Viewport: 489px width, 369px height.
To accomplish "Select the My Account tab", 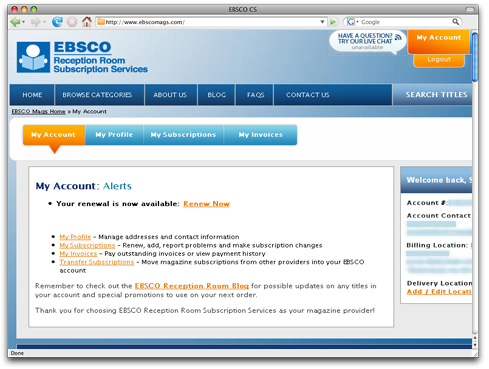I will tap(54, 135).
